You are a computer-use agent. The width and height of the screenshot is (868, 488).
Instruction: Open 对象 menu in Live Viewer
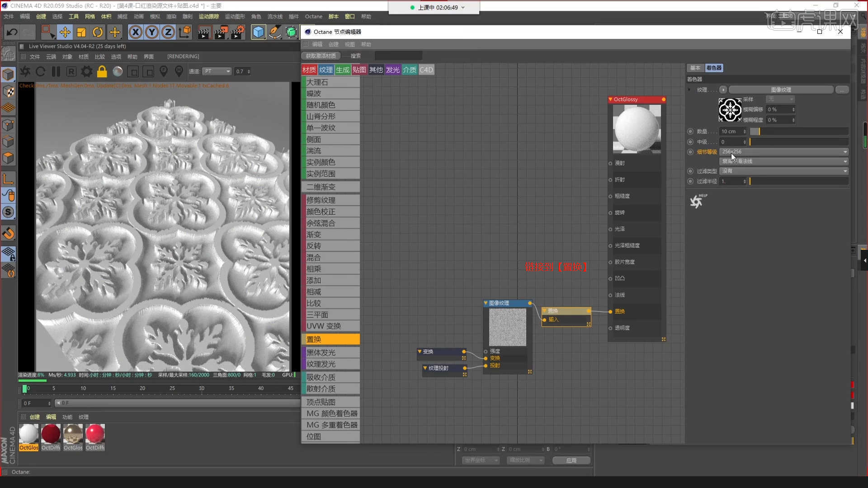[67, 56]
